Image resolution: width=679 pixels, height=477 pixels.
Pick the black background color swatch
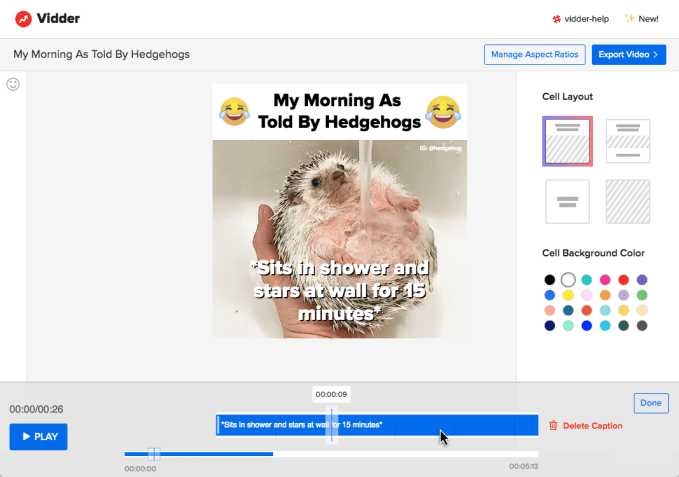coord(549,280)
